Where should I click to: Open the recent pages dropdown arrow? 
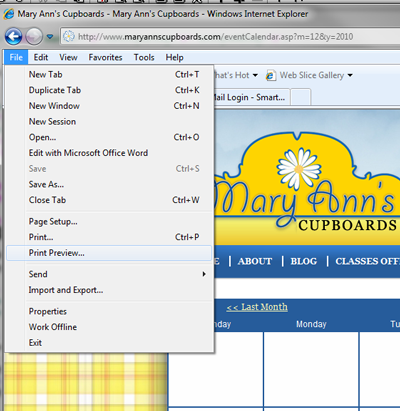pyautogui.click(x=50, y=36)
